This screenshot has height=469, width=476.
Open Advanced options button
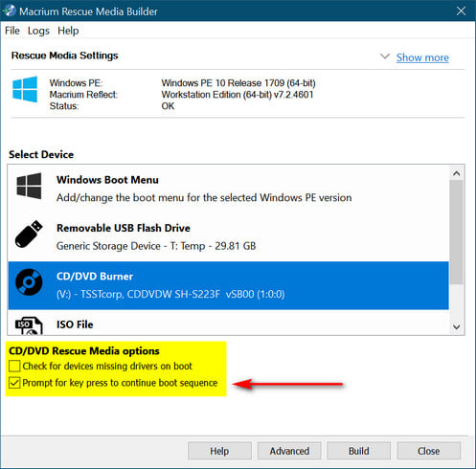[289, 451]
